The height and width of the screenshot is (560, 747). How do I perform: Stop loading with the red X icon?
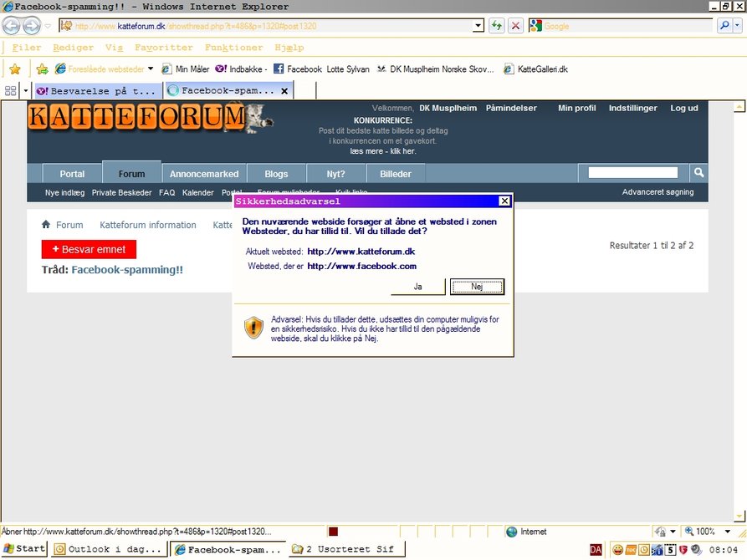pyautogui.click(x=515, y=26)
